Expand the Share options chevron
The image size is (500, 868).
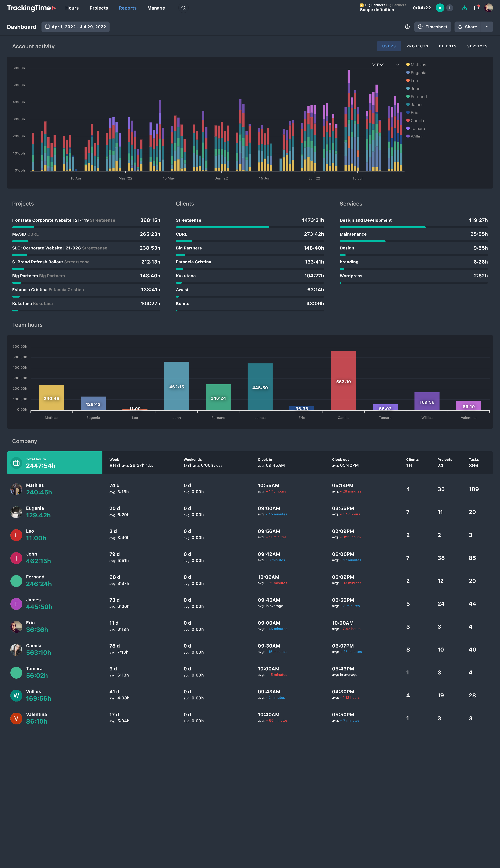[487, 26]
